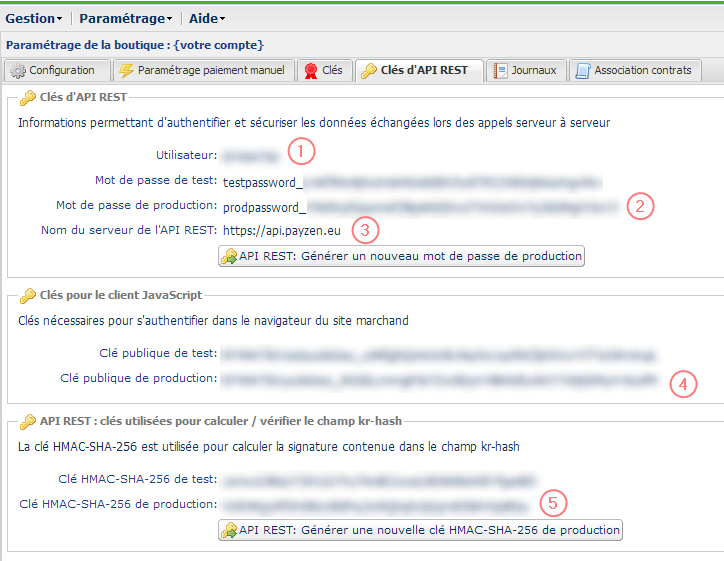Click the gear icon on Configuration tab
Viewport: 724px width, 561px height.
18,70
